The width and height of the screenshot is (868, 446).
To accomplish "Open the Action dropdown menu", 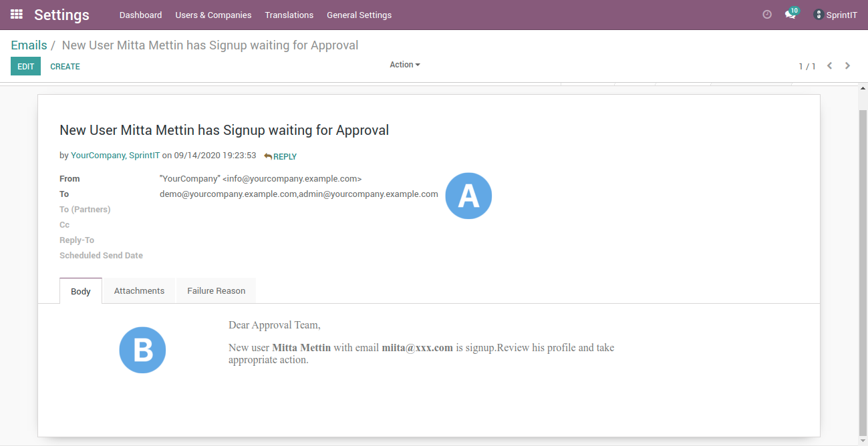I will [404, 64].
